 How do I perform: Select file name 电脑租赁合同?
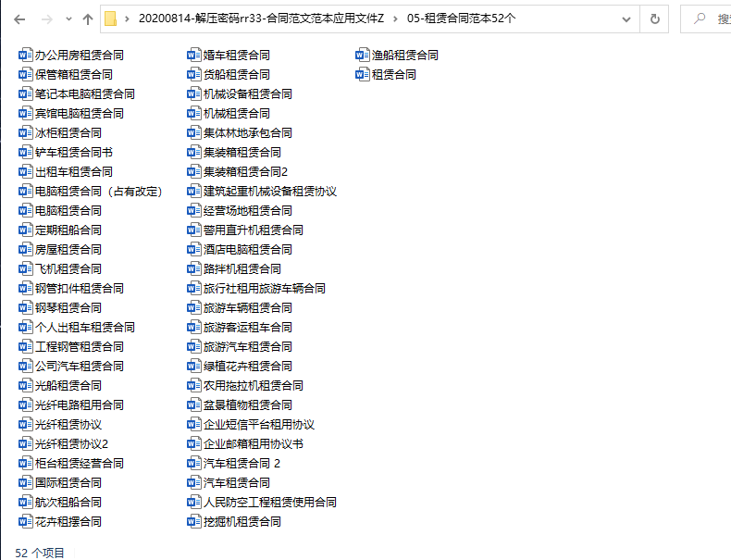pyautogui.click(x=68, y=211)
